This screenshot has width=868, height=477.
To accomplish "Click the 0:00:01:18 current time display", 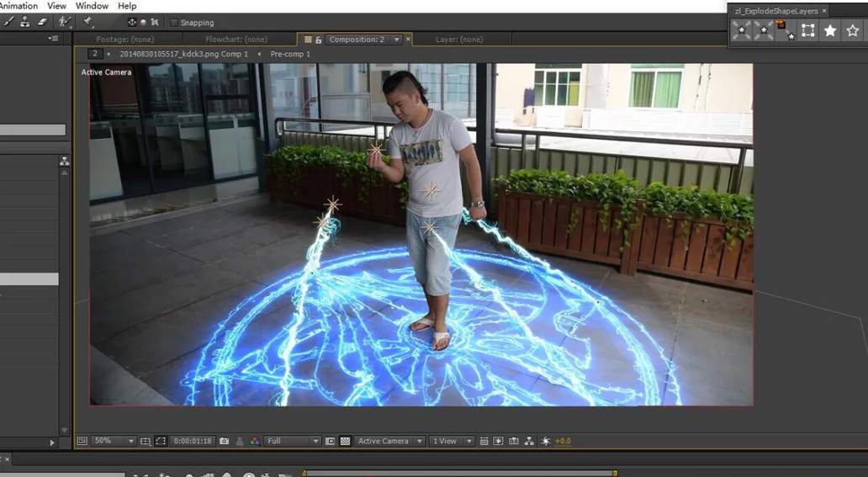I will click(x=192, y=441).
